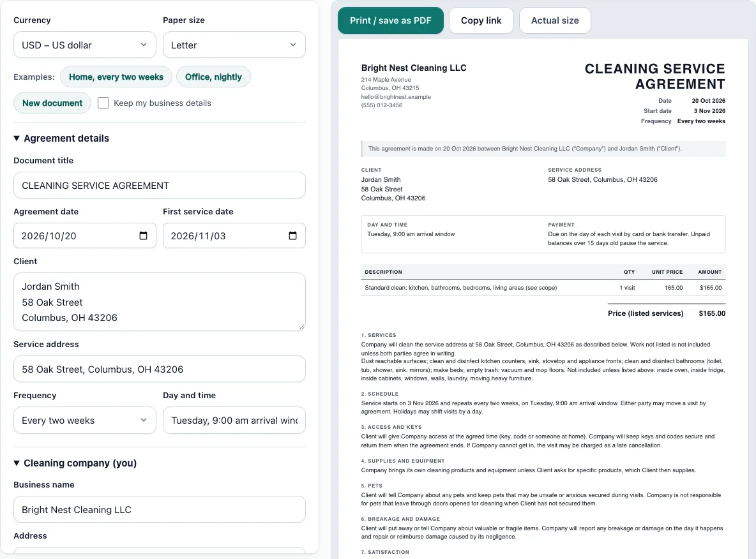Click the SERVICE ADDRESS label in preview
756x559 pixels.
pos(575,170)
